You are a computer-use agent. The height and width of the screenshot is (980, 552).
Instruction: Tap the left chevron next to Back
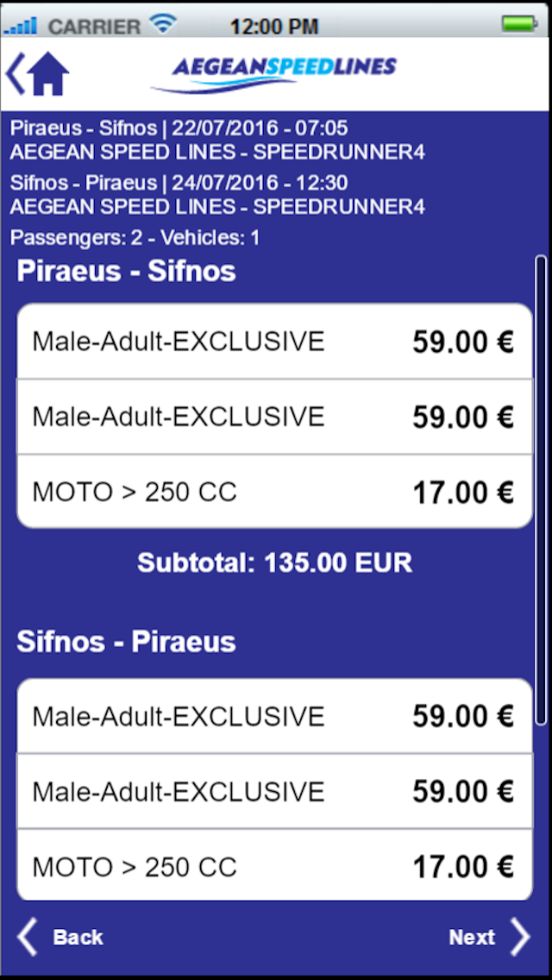[27, 937]
